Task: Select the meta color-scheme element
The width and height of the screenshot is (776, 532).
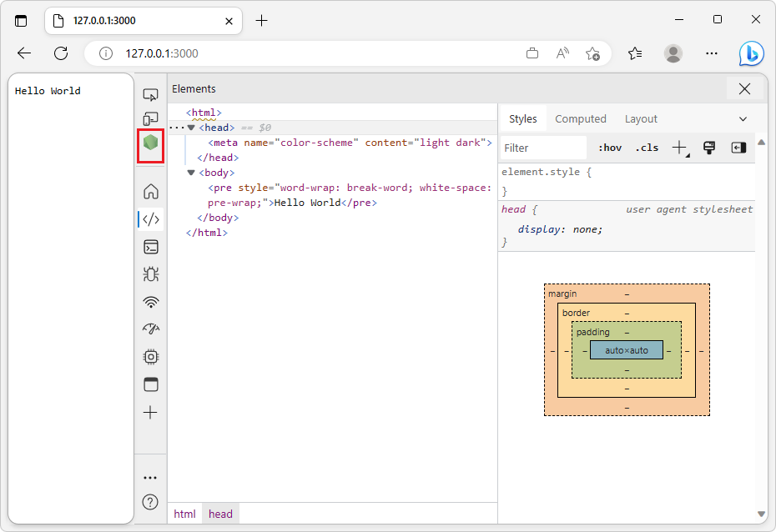Action: coord(350,143)
